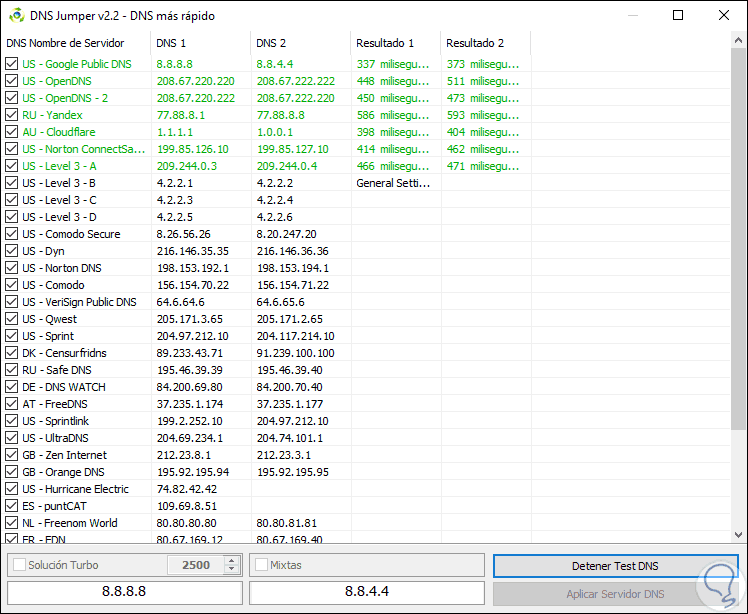
Task: Select the US - Dyn row name
Action: click(43, 251)
